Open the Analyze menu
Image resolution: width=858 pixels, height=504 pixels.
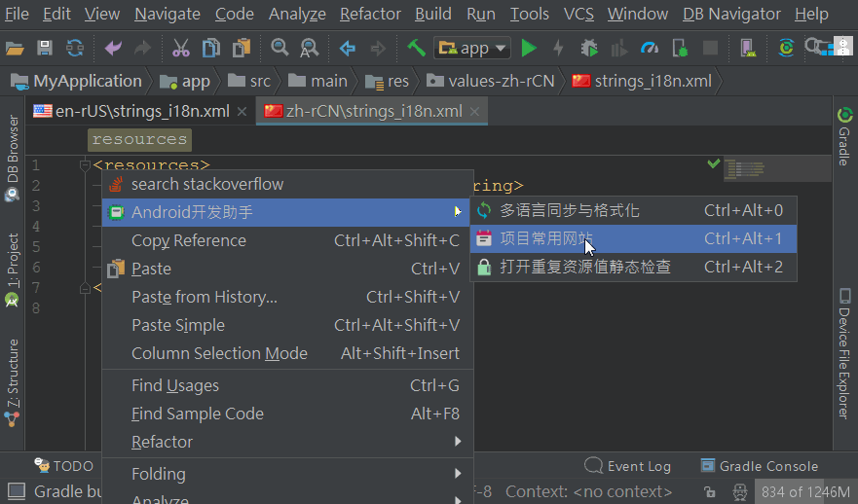click(x=297, y=14)
